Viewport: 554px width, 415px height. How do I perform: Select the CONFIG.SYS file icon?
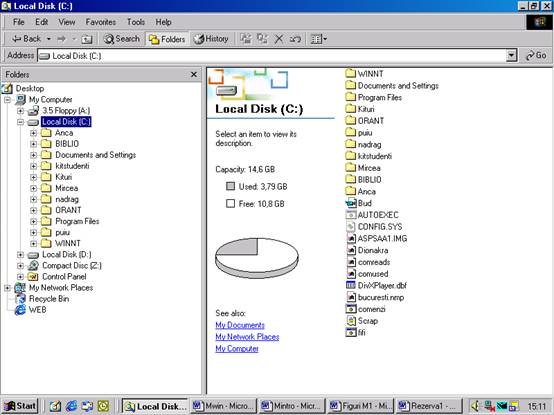pos(351,226)
